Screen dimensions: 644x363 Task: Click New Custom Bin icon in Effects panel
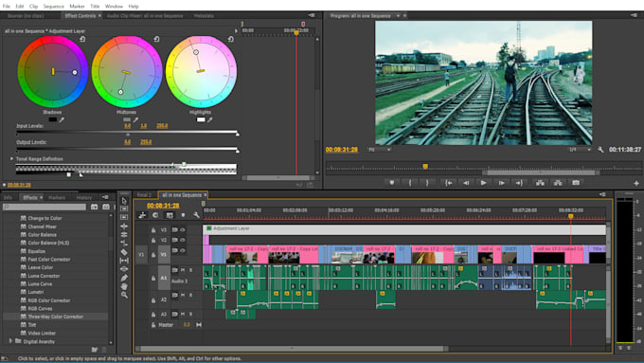coord(95,350)
